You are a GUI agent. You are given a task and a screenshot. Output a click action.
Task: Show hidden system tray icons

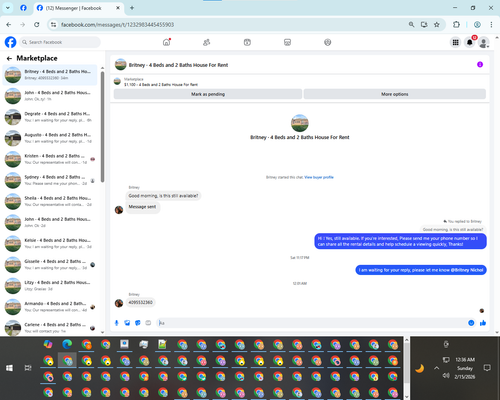tap(436, 368)
